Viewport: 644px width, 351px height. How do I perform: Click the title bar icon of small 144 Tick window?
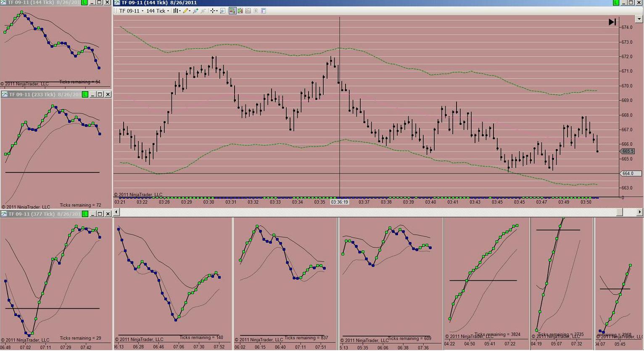4,3
